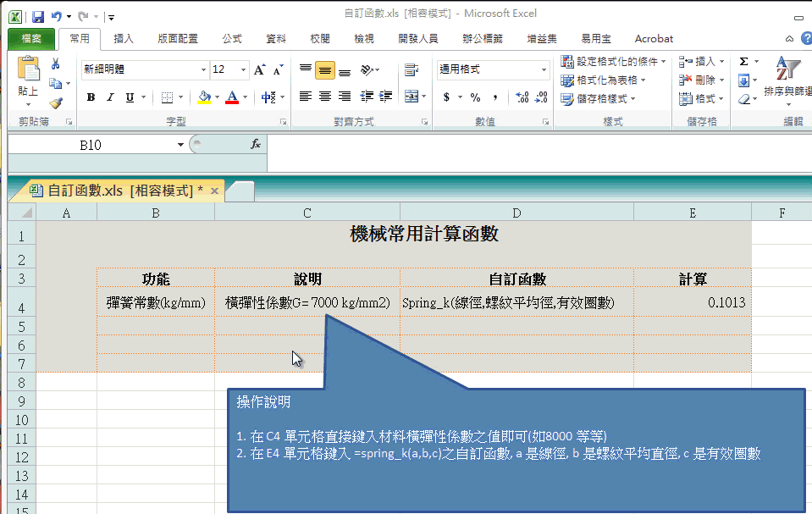Click the Copy icon
Screen dimensions: 812x514
pos(55,83)
